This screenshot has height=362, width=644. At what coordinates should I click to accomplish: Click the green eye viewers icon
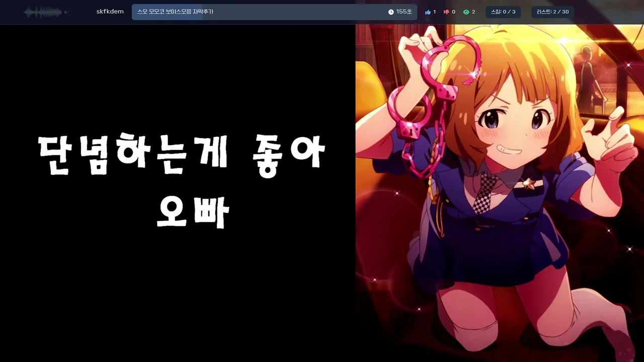coord(466,12)
